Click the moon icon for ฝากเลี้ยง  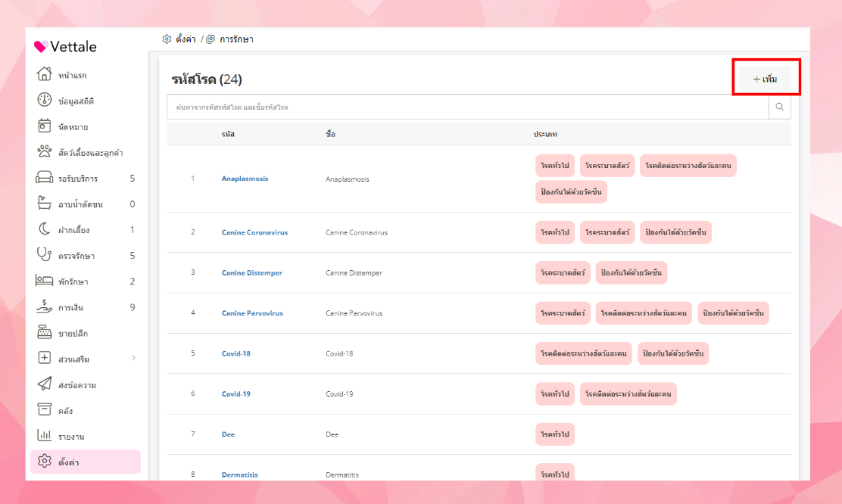[44, 229]
